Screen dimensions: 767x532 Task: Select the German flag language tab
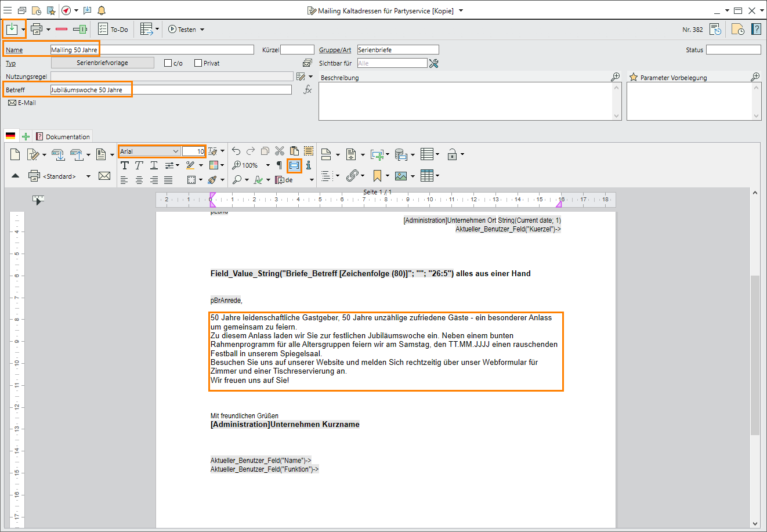pyautogui.click(x=10, y=136)
